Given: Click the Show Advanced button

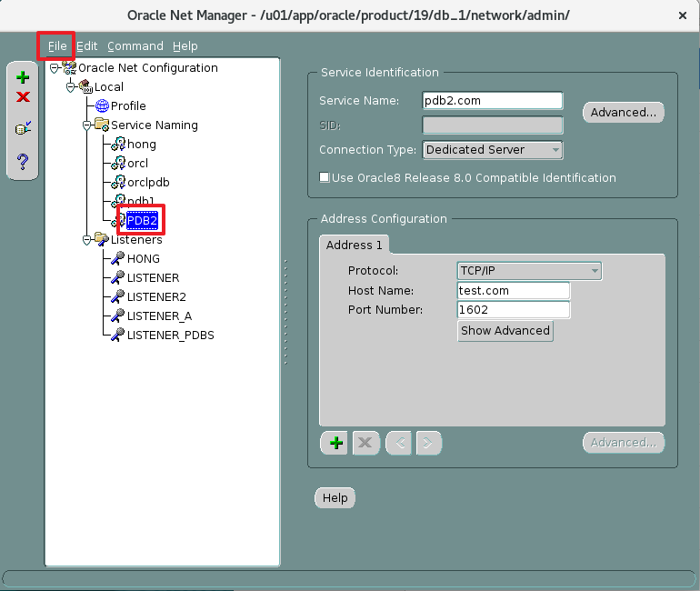Looking at the screenshot, I should (505, 331).
